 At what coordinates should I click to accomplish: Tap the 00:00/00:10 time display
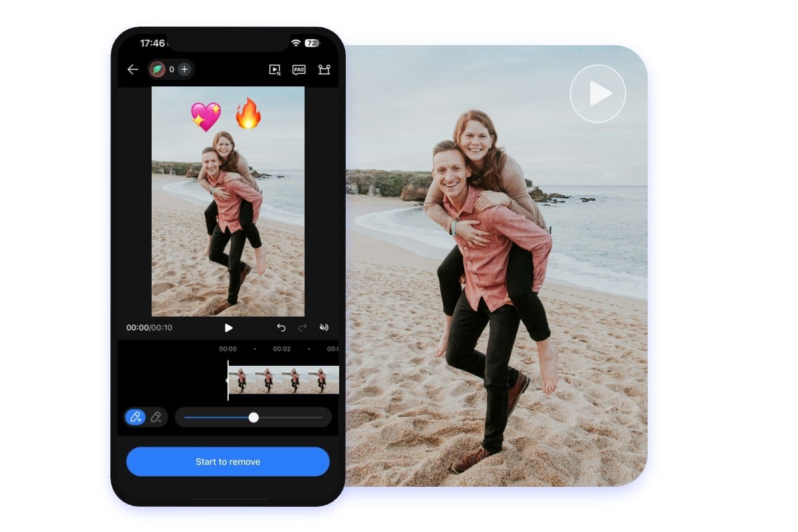[148, 327]
